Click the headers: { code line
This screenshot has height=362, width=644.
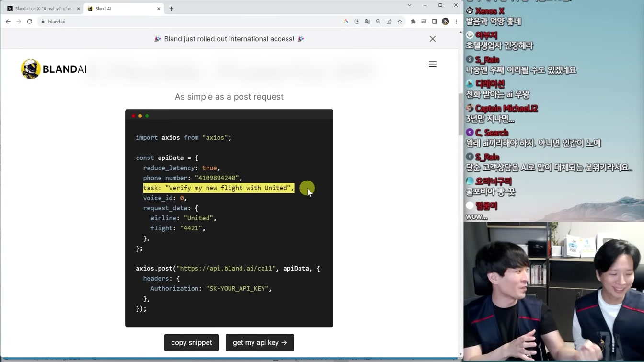[161, 278]
